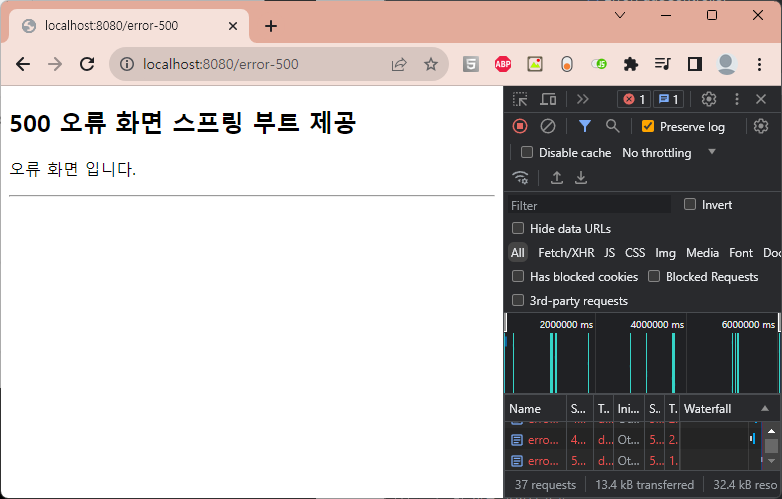Image resolution: width=782 pixels, height=499 pixels.
Task: Toggle the device toolbar in DevTools
Action: click(548, 99)
